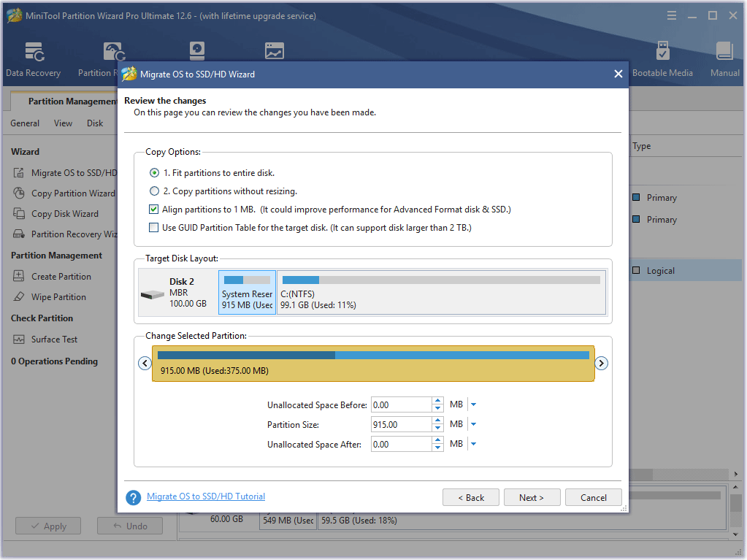This screenshot has width=747, height=560.
Task: Click Create Partition sidebar icon
Action: [x=18, y=276]
